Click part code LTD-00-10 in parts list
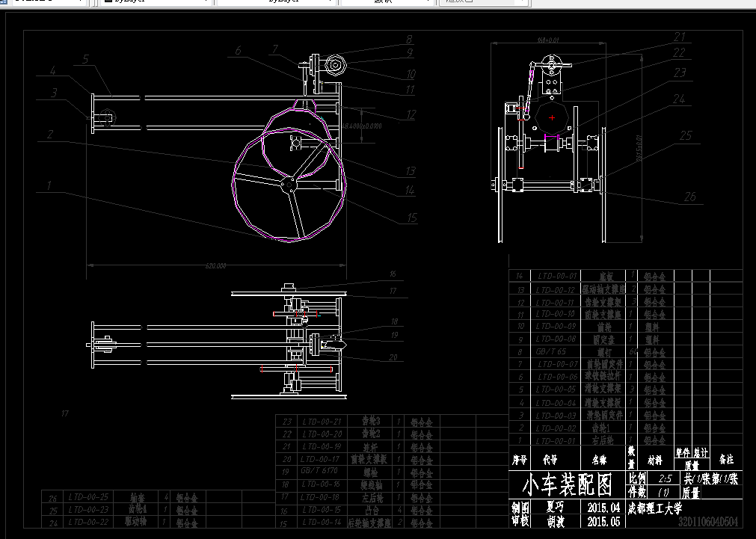756x539 pixels. (556, 314)
